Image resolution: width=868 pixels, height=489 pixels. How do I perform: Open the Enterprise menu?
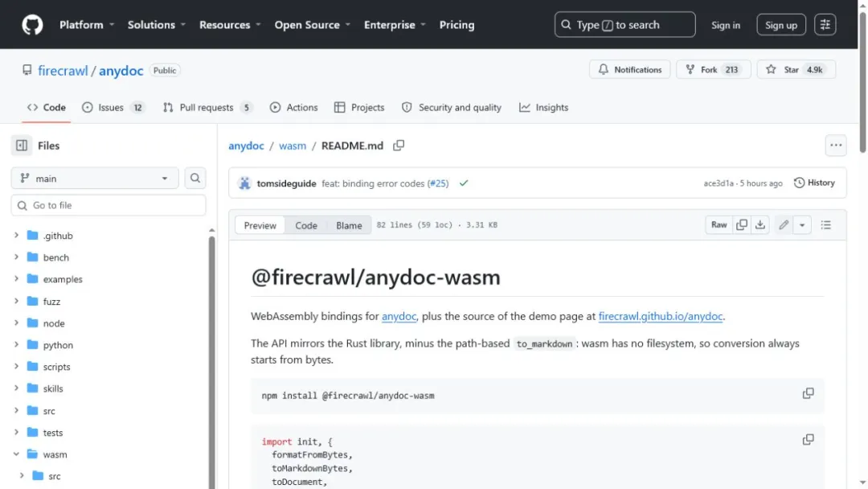pyautogui.click(x=395, y=25)
